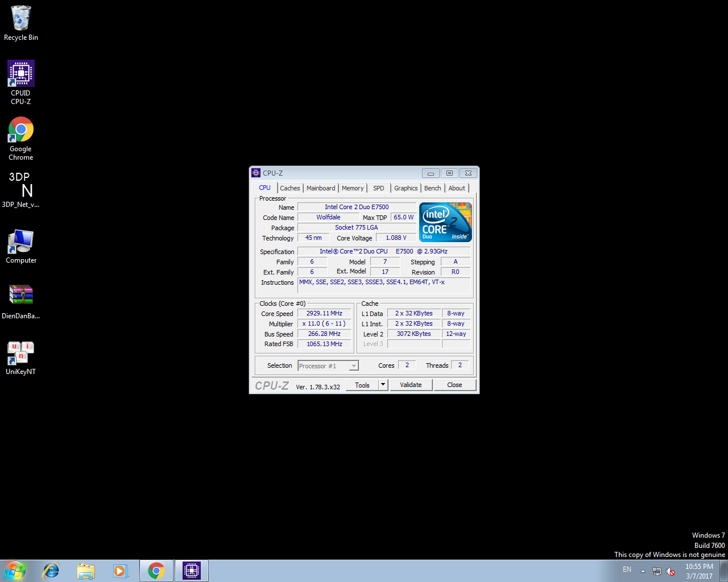The width and height of the screenshot is (728, 582).
Task: Click the Tools button
Action: [x=362, y=385]
